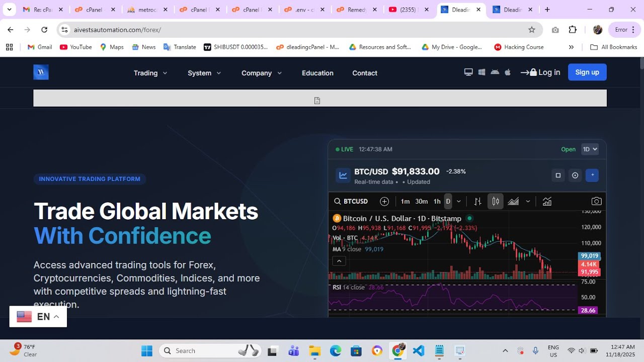
Task: Expand the EN language selector
Action: pyautogui.click(x=38, y=317)
